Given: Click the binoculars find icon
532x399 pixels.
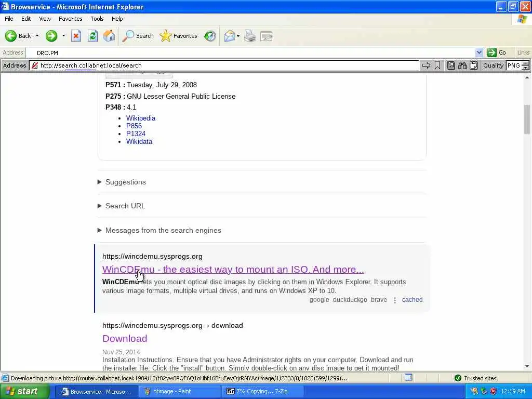Looking at the screenshot, I should click(x=462, y=65).
